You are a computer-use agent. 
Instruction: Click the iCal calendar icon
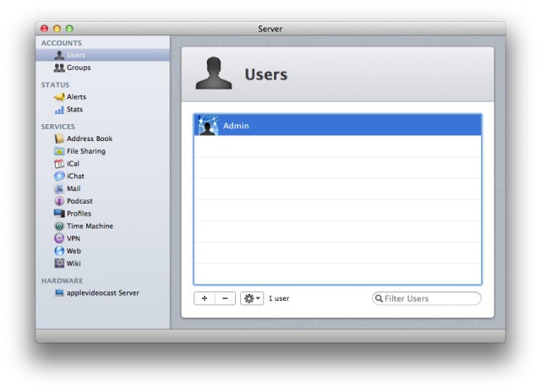click(59, 163)
